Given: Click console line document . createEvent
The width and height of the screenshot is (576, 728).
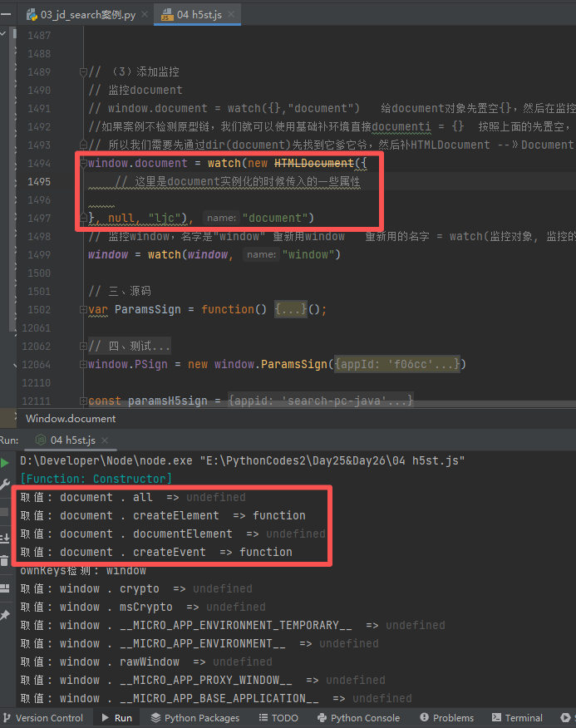Looking at the screenshot, I should (156, 552).
